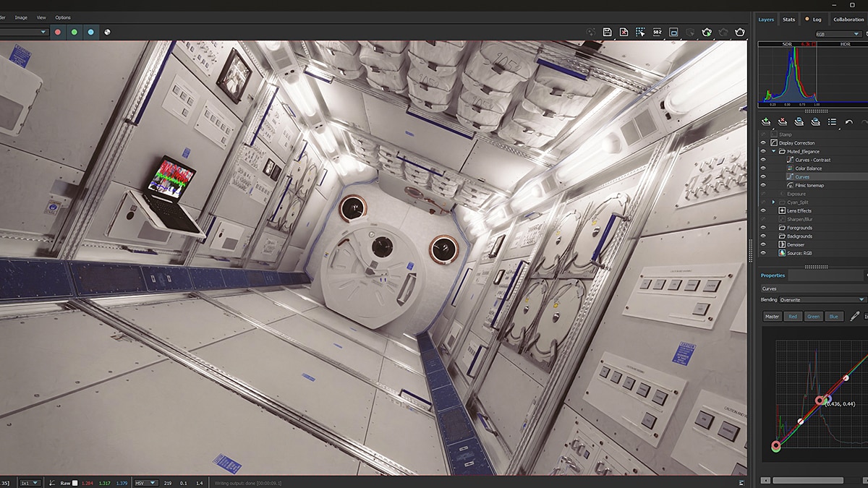Hide the Display Correction layer
The height and width of the screenshot is (488, 868).
coord(763,143)
